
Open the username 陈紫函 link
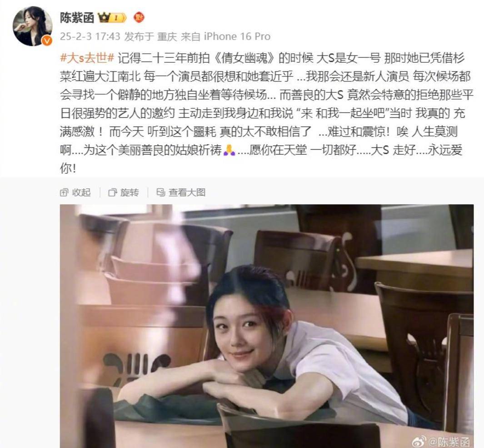tap(77, 18)
